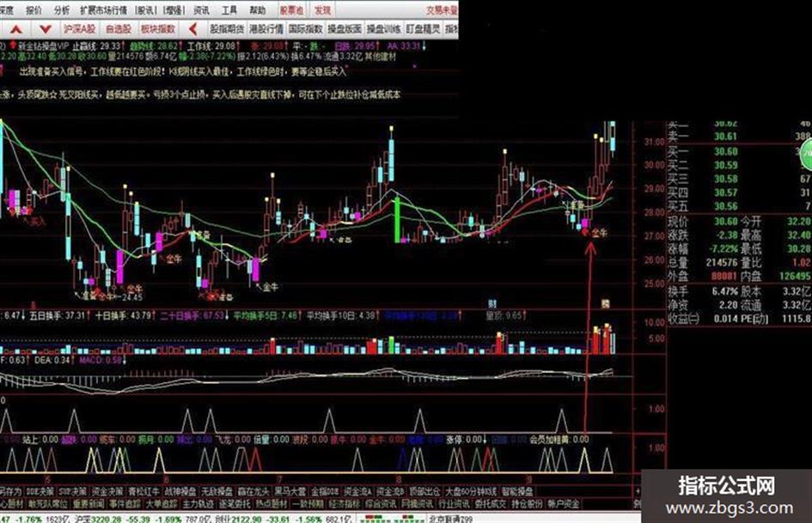This screenshot has width=812, height=523.
Task: Click the 卖一 price 30.61 row
Action: coord(725,137)
